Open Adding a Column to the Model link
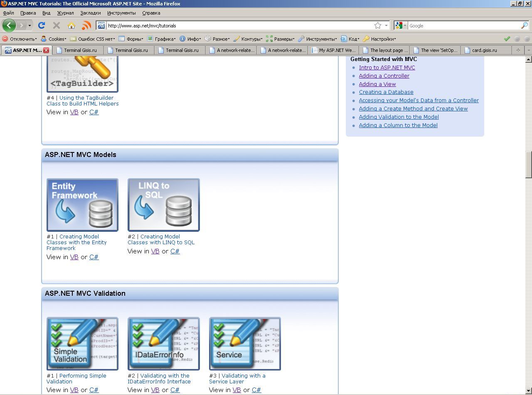532x395 pixels. [x=398, y=125]
